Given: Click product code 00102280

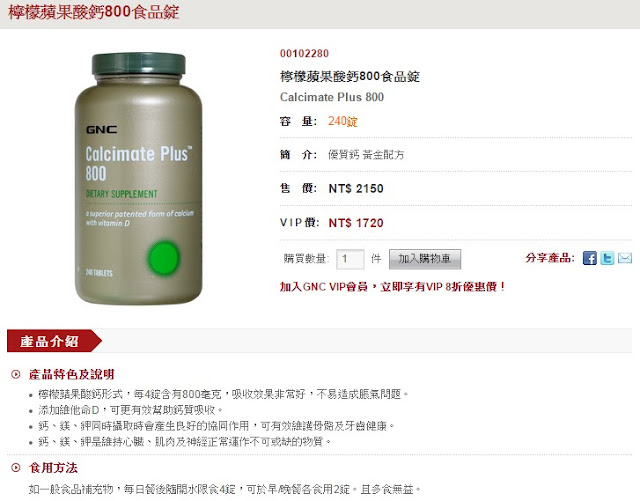Looking at the screenshot, I should pos(304,53).
